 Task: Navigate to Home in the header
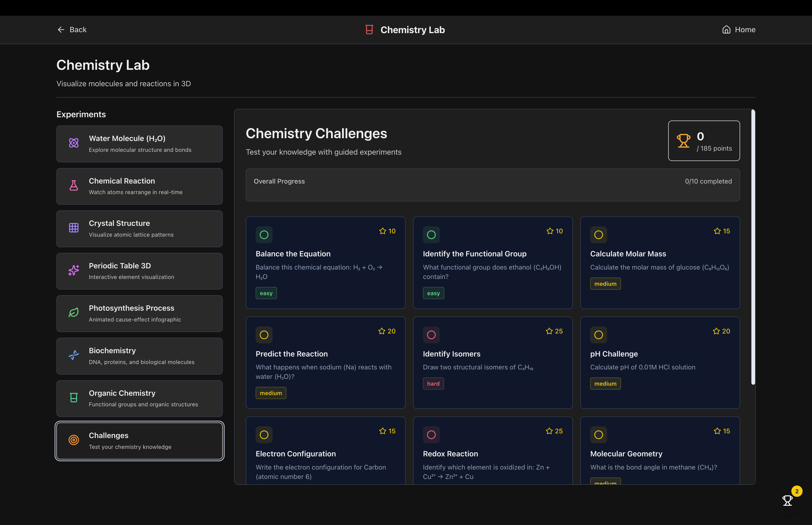[739, 30]
